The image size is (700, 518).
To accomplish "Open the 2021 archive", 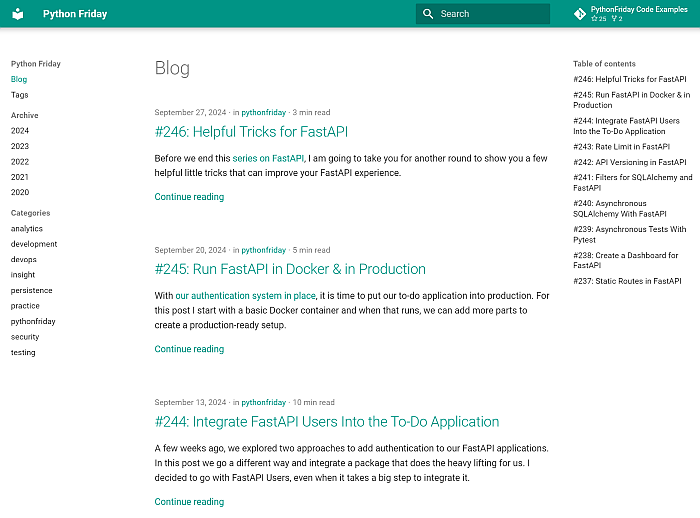I will [20, 177].
